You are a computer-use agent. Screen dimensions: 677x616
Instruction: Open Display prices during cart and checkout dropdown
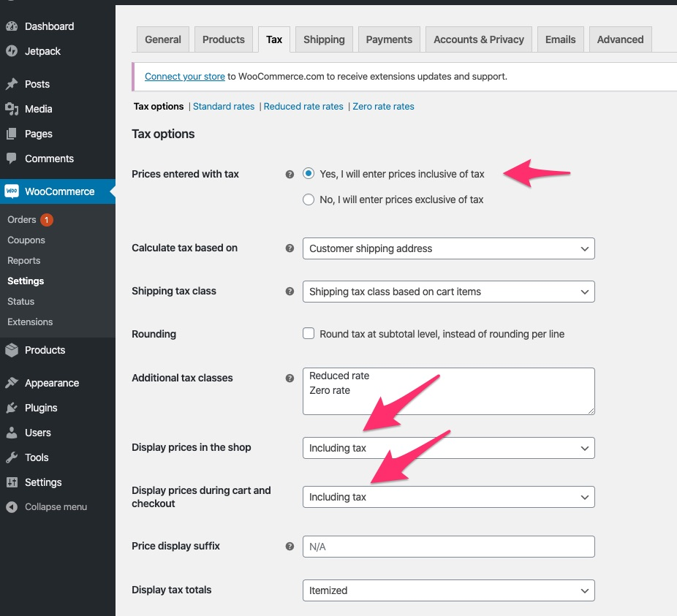coord(449,497)
